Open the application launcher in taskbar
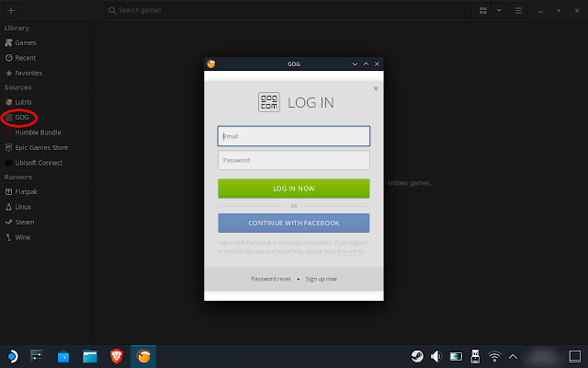The width and height of the screenshot is (588, 368). point(13,356)
